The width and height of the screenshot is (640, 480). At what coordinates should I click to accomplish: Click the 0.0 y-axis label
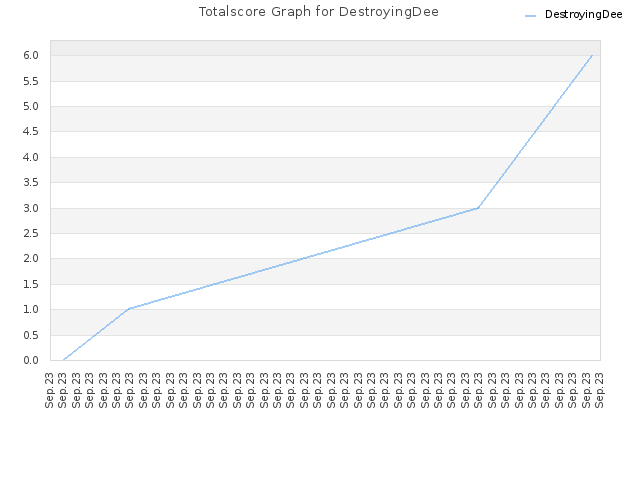point(31,360)
